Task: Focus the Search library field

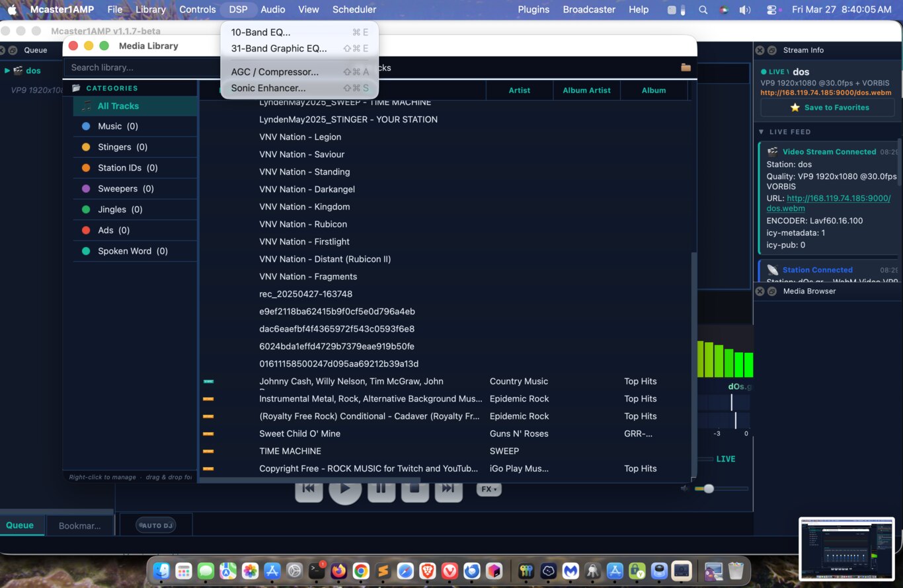Action: [x=142, y=67]
